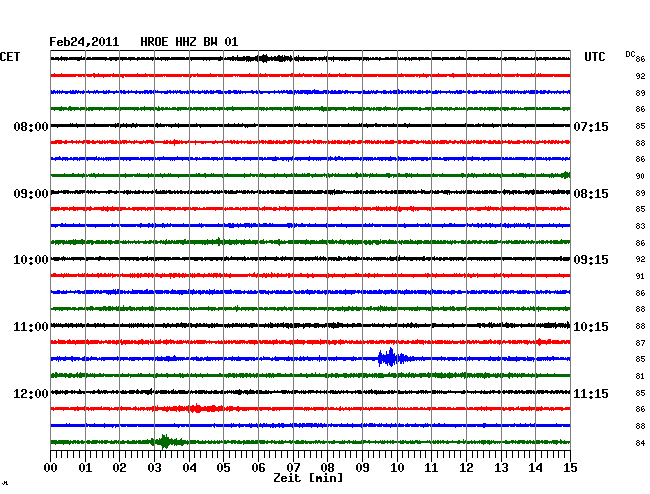The width and height of the screenshot is (650, 494).
Task: Click the 09:00 CET time label
Action: (31, 194)
